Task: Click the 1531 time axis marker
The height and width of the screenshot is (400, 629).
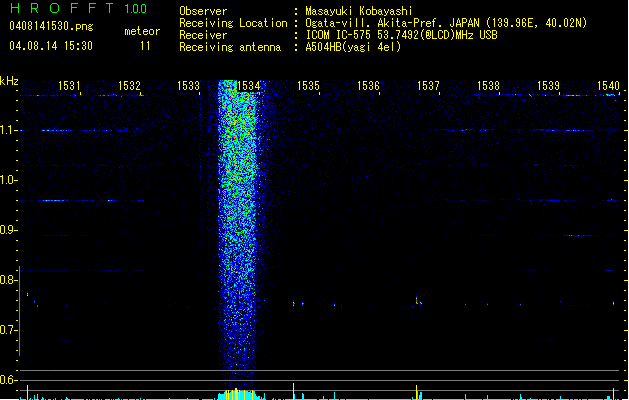Action: (x=69, y=86)
